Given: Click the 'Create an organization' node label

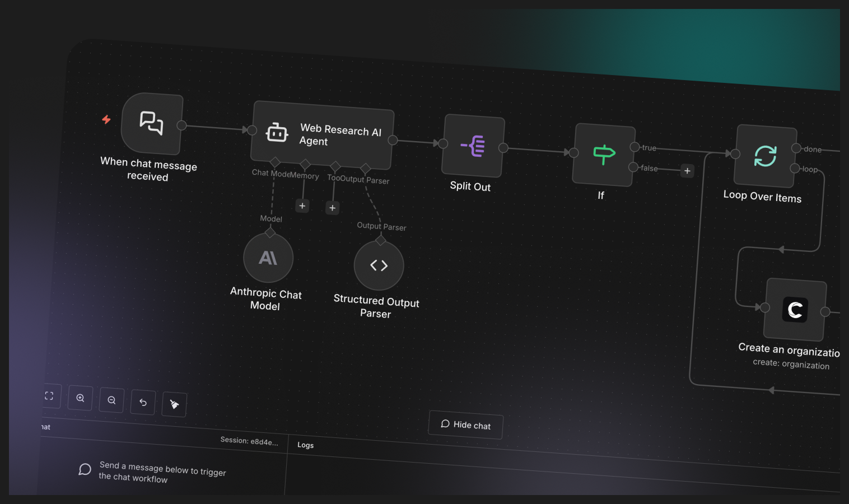Looking at the screenshot, I should (789, 350).
